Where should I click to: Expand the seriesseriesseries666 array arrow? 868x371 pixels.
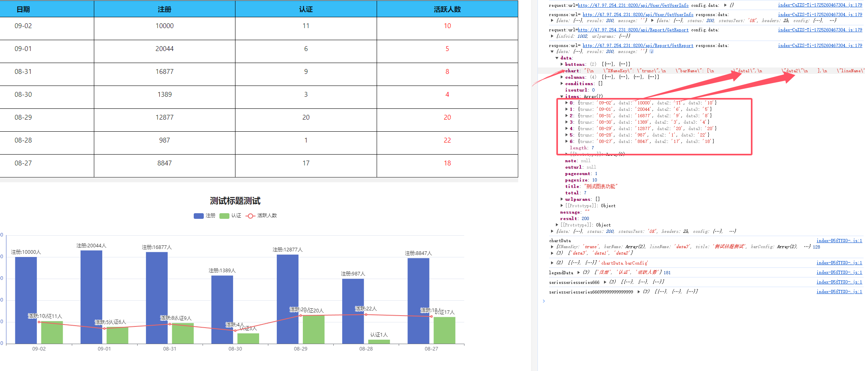click(605, 282)
